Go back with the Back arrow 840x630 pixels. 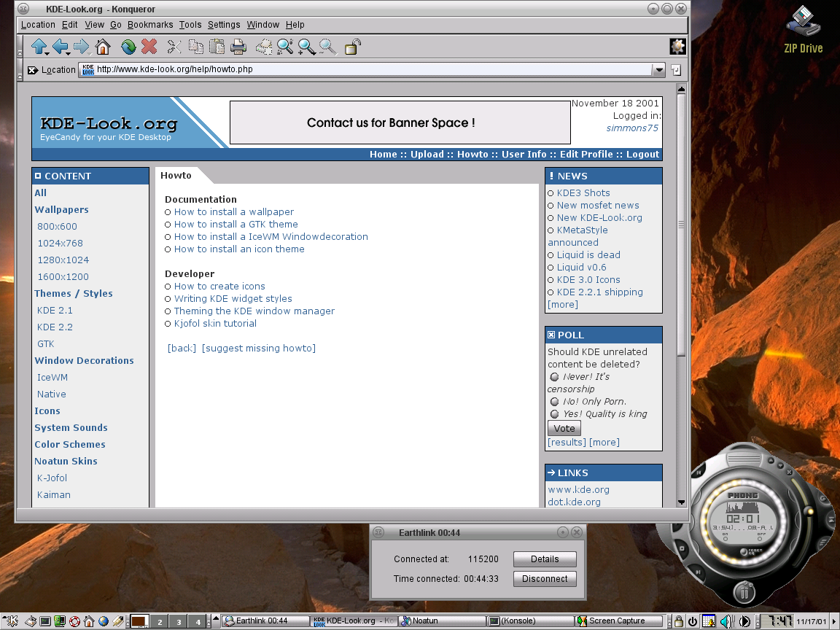[60, 47]
